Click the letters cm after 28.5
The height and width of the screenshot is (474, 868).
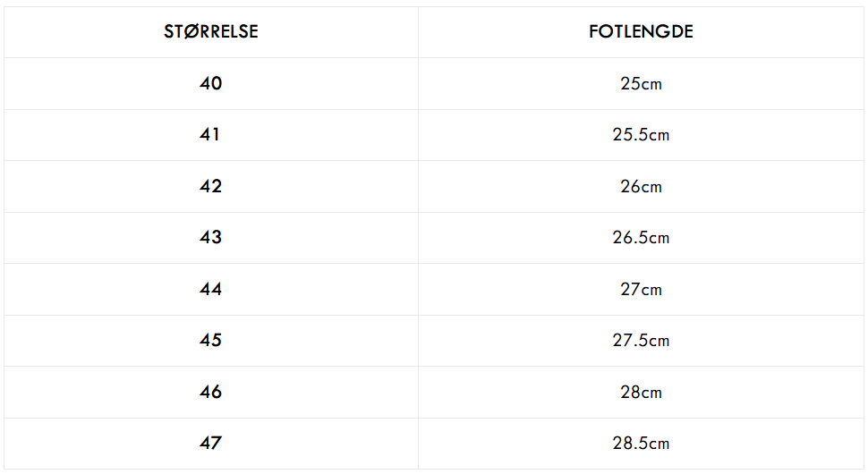[660, 444]
